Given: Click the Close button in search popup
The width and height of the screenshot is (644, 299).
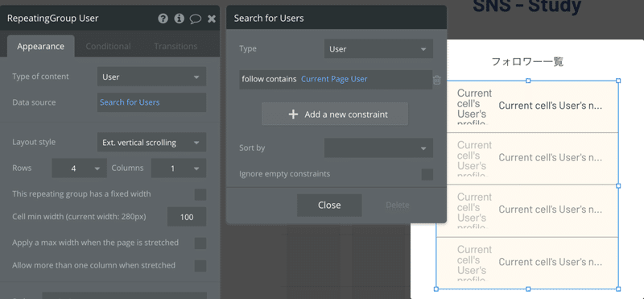Looking at the screenshot, I should 329,206.
